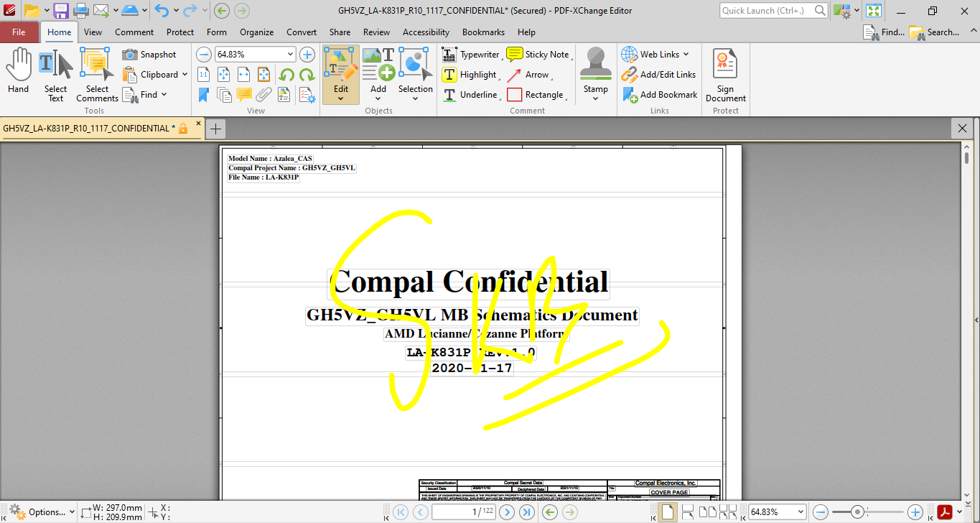Click the Fit Page icon
Image resolution: width=980 pixels, height=523 pixels.
click(224, 75)
